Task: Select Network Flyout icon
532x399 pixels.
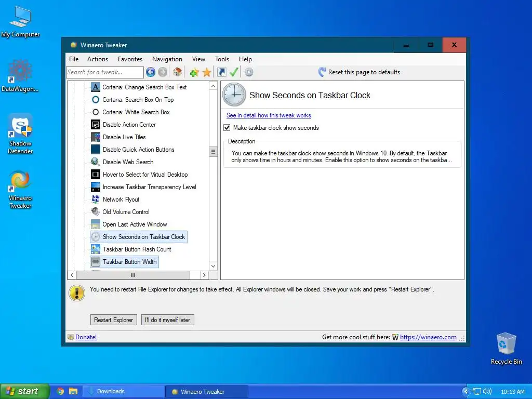Action: tap(96, 199)
